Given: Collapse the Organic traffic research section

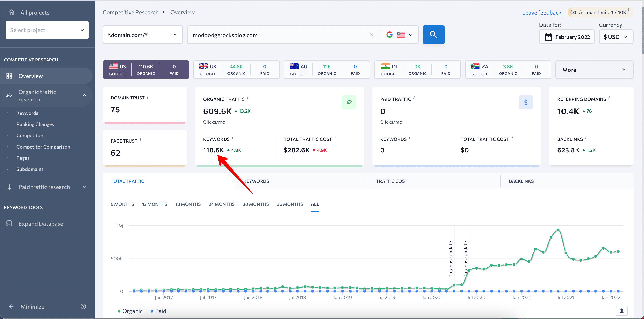Looking at the screenshot, I should point(85,95).
